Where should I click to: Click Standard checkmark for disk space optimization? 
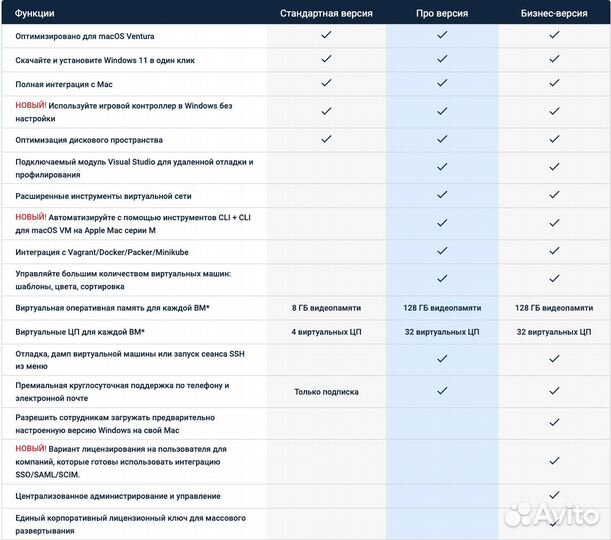coord(326,139)
